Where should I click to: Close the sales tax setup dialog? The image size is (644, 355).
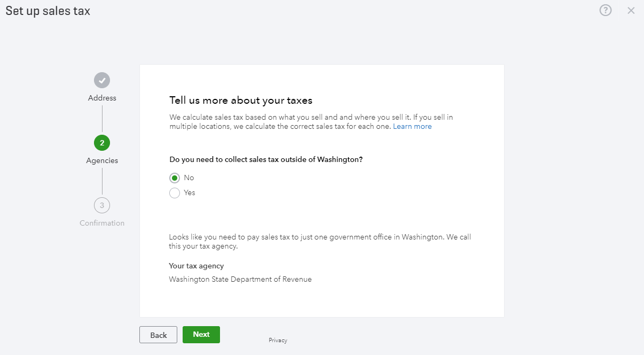631,10
